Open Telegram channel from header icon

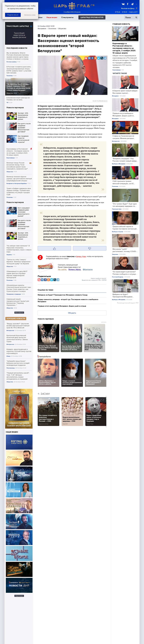pyautogui.click(x=132, y=4)
